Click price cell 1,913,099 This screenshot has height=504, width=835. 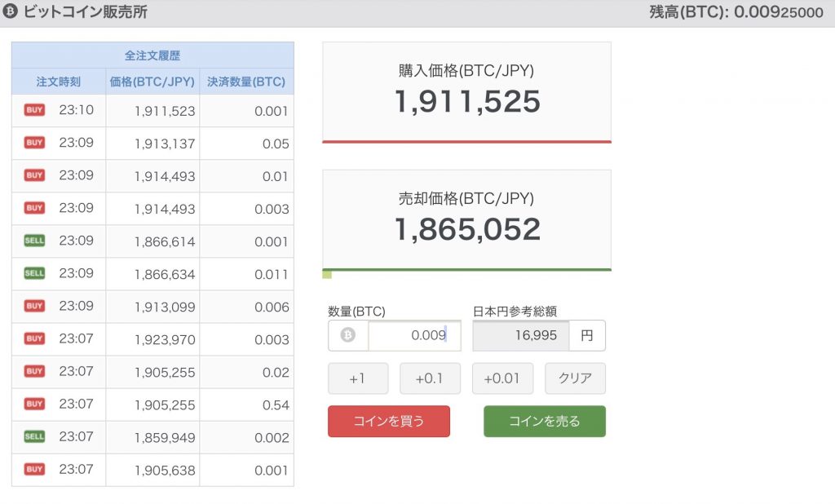pyautogui.click(x=152, y=307)
